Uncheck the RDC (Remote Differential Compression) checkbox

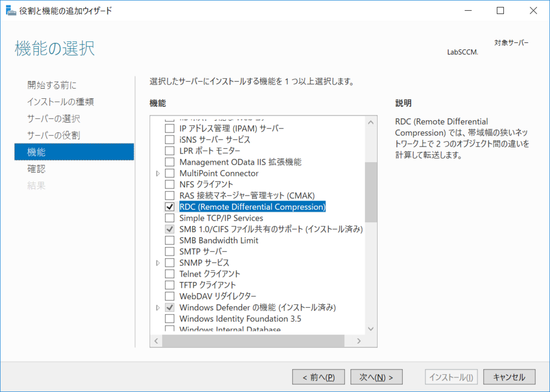(170, 207)
